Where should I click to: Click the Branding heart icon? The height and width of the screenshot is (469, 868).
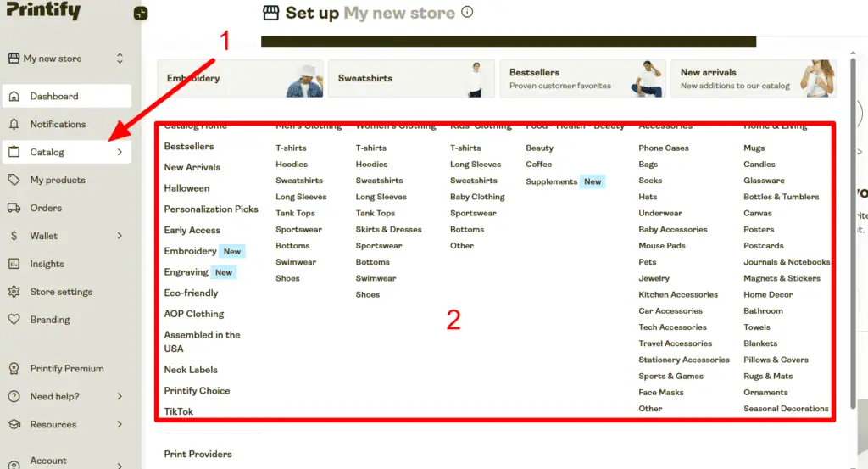point(14,320)
